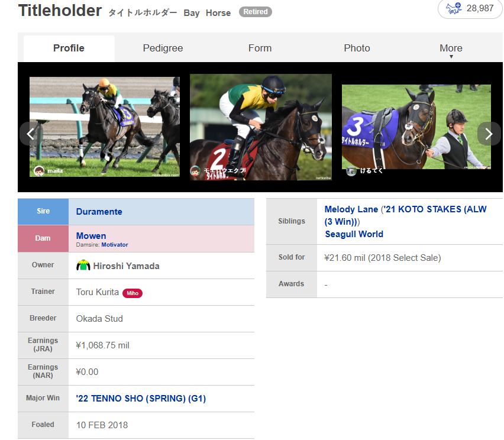Click the 28,987 follower count
The width and height of the screenshot is (504, 440).
tap(480, 8)
